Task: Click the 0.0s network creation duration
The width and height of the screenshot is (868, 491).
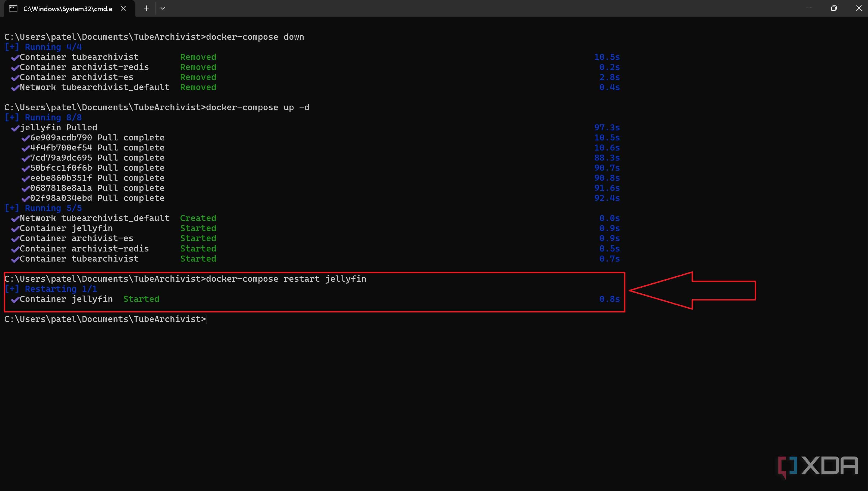Action: click(x=610, y=218)
